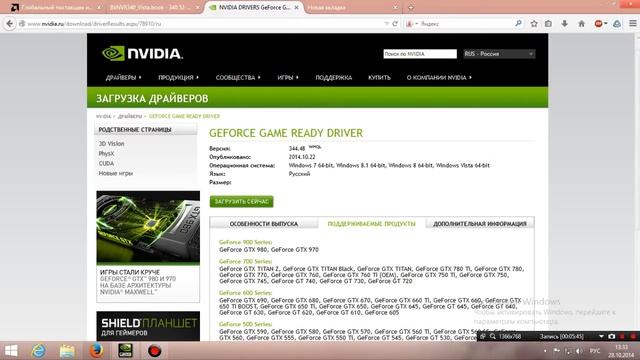
Task: Go to the browser home page icon
Action: 582,24
